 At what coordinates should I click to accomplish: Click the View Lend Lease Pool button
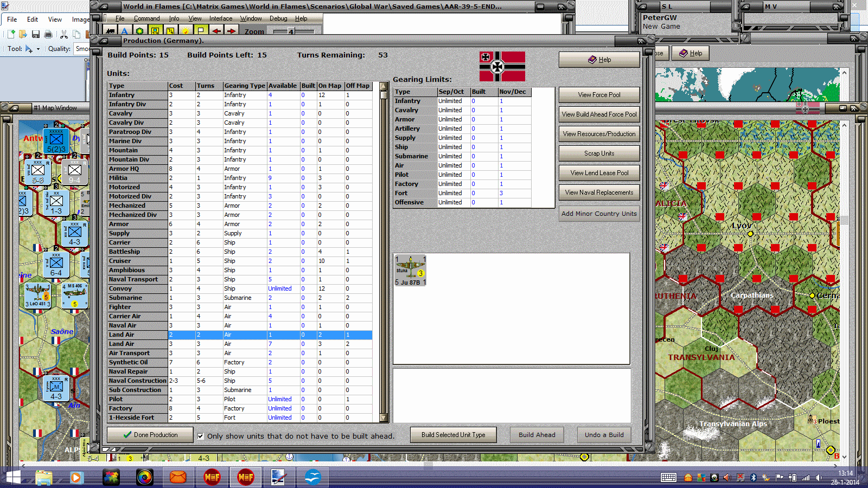click(599, 173)
